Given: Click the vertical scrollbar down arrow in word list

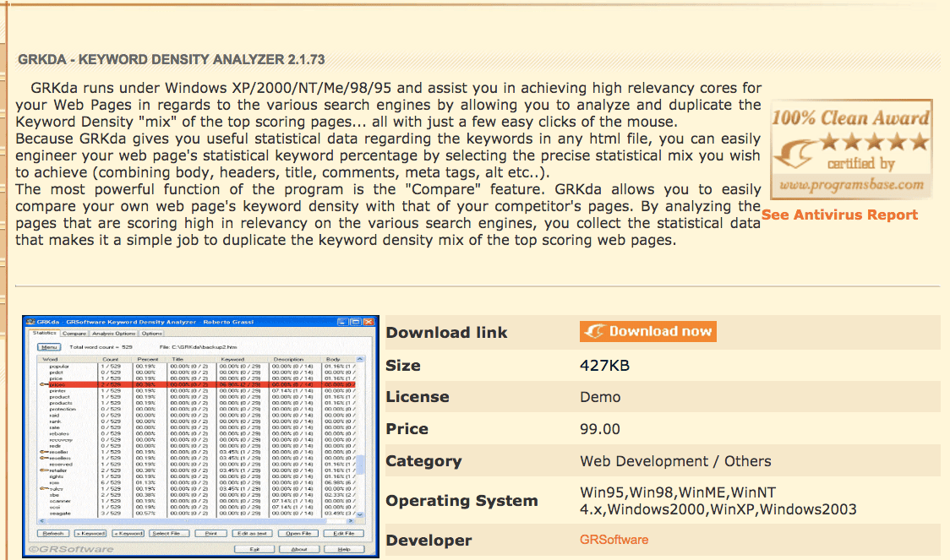Looking at the screenshot, I should pos(361,514).
